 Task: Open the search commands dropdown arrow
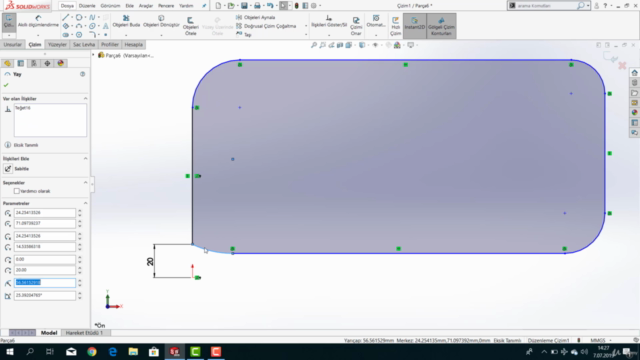(x=588, y=6)
